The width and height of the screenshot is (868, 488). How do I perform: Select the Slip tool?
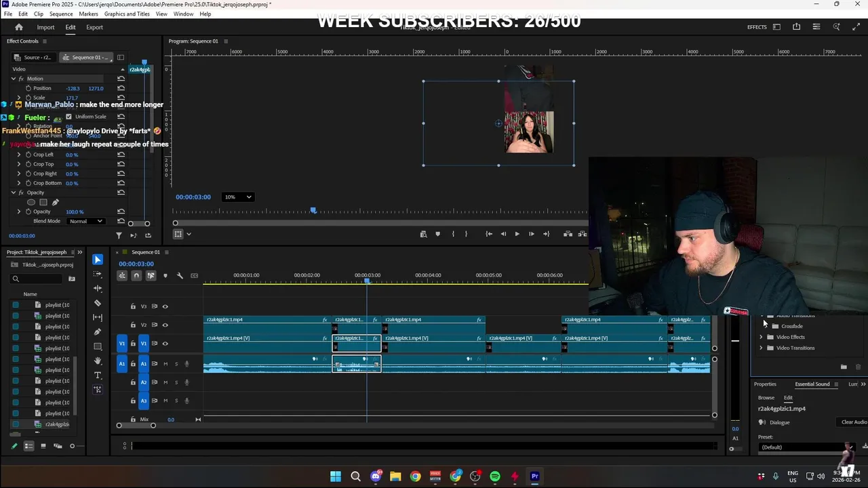point(98,317)
